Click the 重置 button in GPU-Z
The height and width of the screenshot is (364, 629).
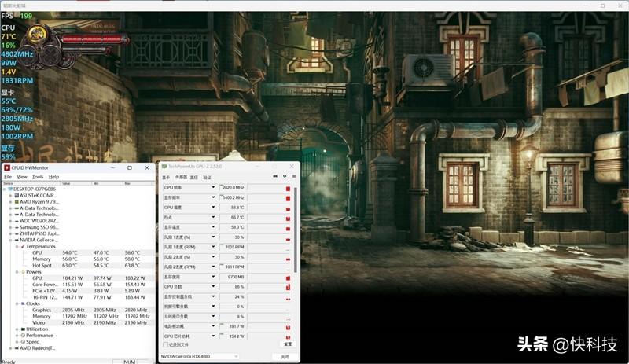pyautogui.click(x=287, y=344)
